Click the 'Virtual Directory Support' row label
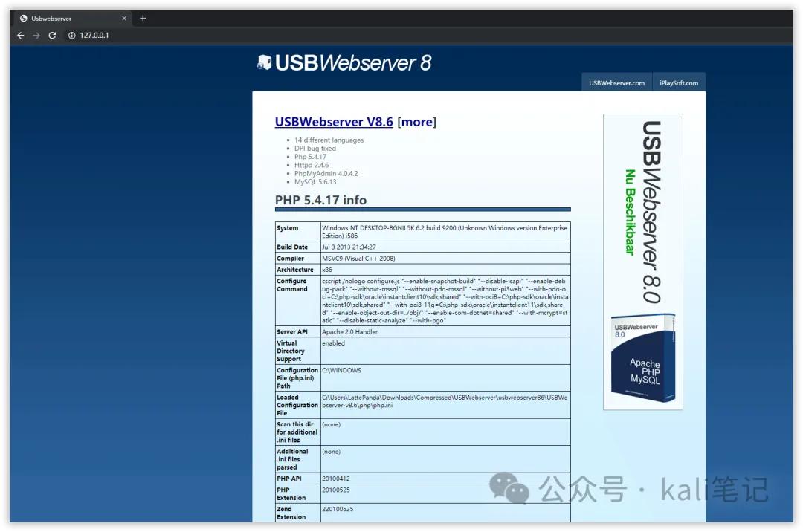This screenshot has width=803, height=532. click(291, 351)
